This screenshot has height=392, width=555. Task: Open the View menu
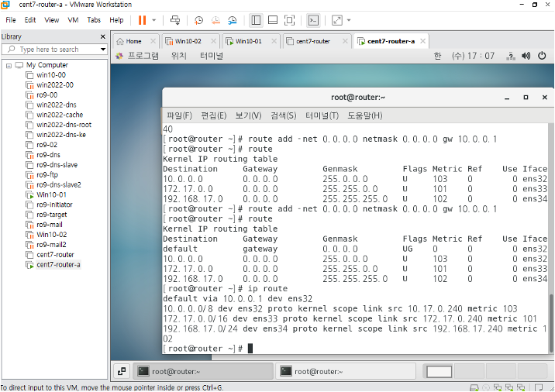pos(52,20)
